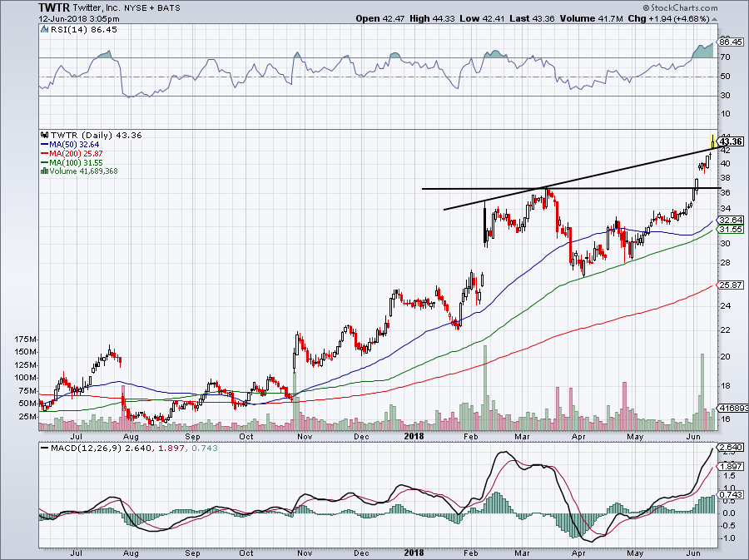Select the Open 42.47 value
This screenshot has height=560, width=749.
point(380,18)
